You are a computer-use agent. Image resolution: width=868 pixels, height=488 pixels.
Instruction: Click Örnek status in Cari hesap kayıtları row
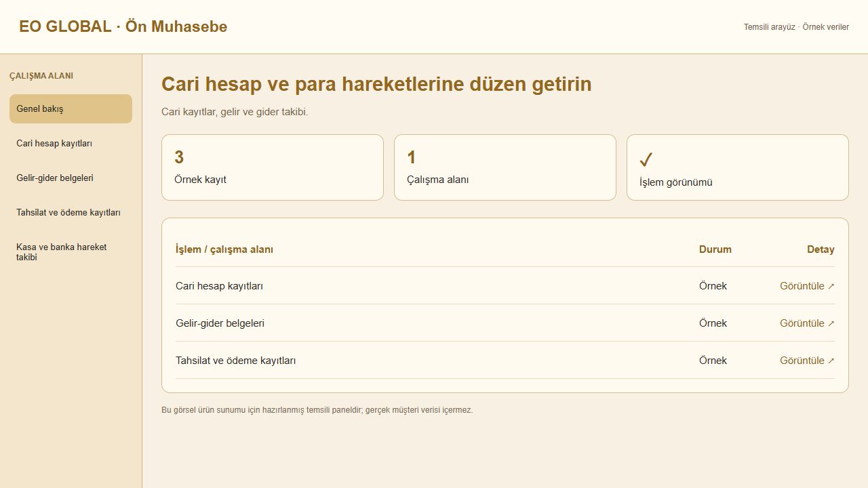pos(713,286)
